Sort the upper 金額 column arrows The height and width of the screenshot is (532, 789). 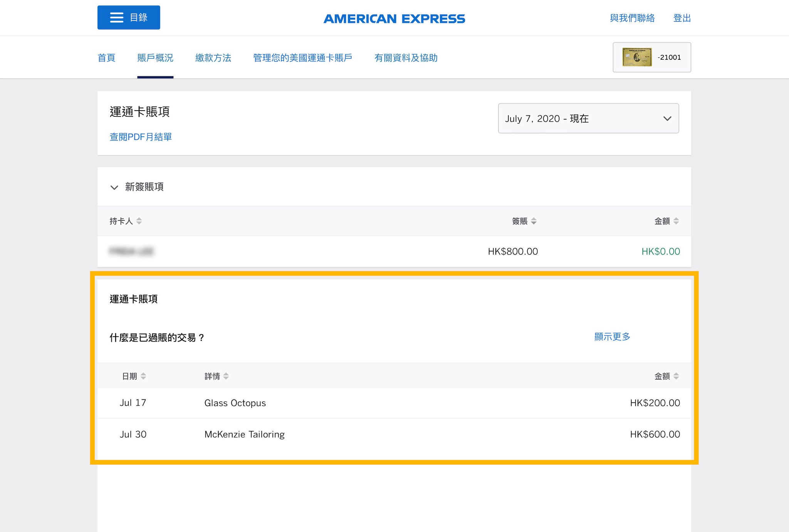[676, 221]
